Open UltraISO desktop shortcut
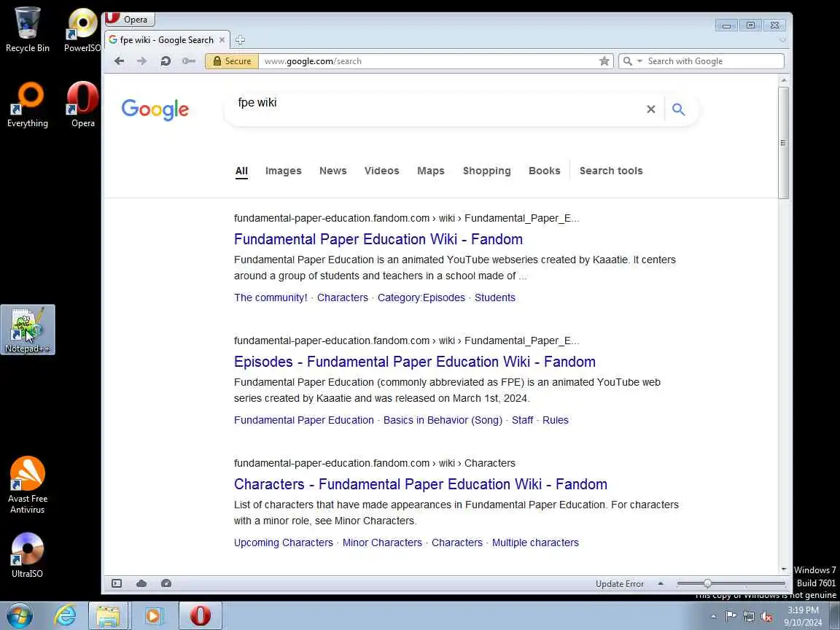The image size is (840, 630). click(x=27, y=556)
